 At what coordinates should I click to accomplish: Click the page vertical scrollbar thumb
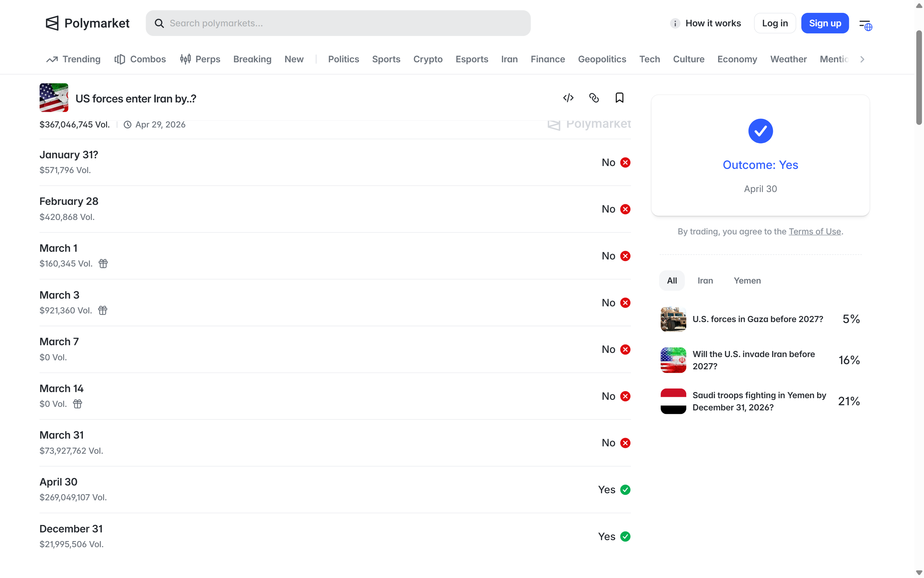[919, 78]
